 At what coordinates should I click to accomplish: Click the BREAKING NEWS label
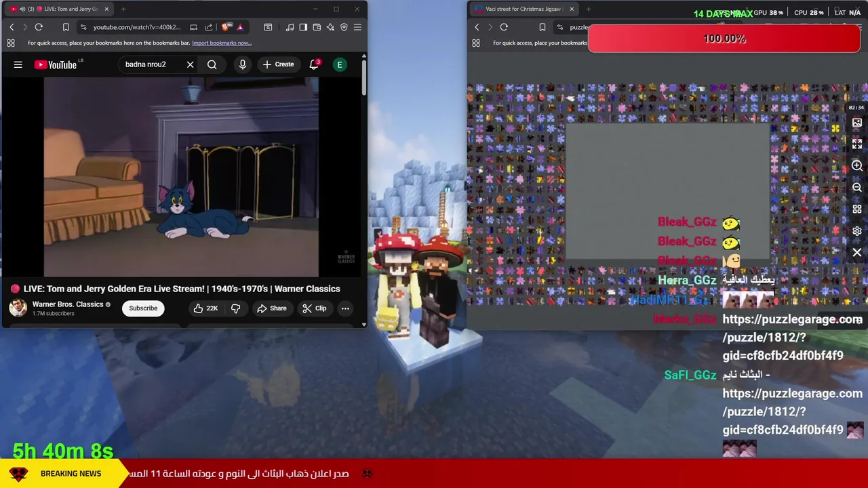coord(71,474)
